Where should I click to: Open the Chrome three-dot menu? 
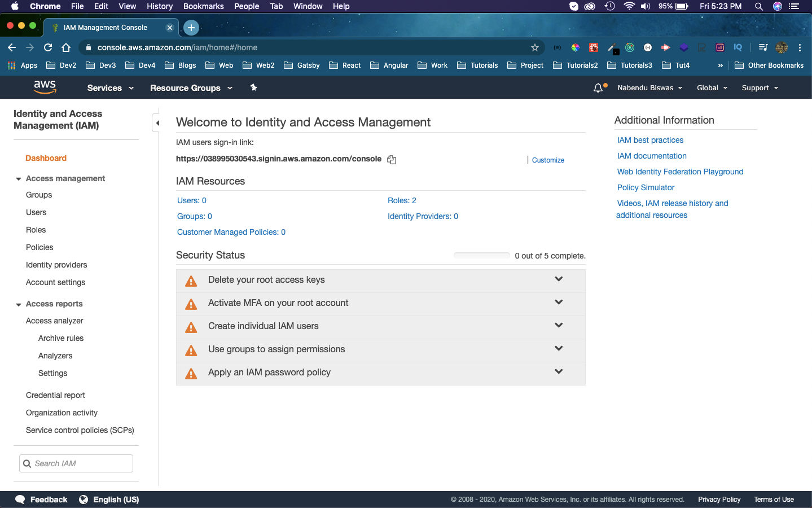point(800,47)
